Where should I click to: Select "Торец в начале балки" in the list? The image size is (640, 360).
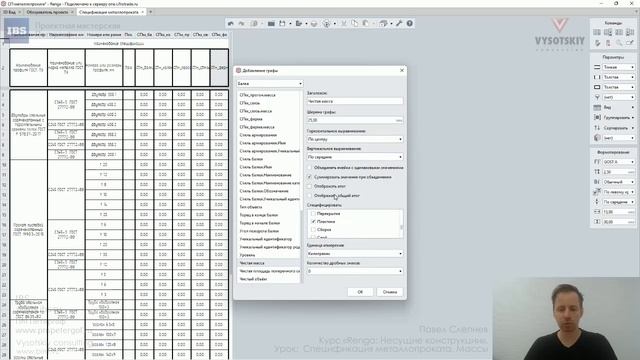tap(269, 223)
